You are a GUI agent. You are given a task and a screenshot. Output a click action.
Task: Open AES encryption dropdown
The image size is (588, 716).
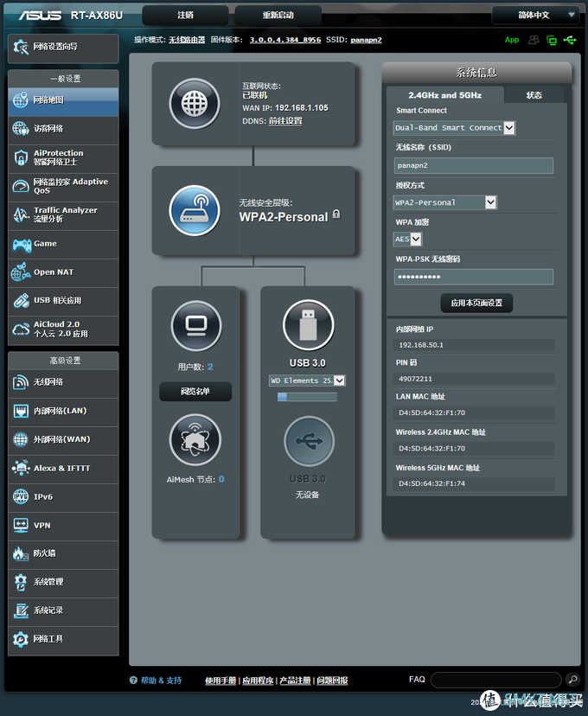pos(407,239)
